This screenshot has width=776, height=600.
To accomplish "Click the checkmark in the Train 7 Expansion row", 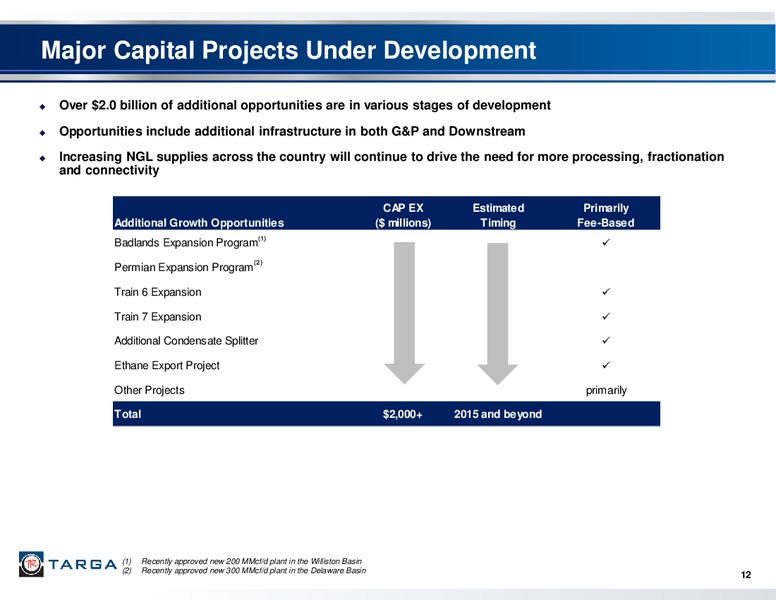I will click(606, 316).
